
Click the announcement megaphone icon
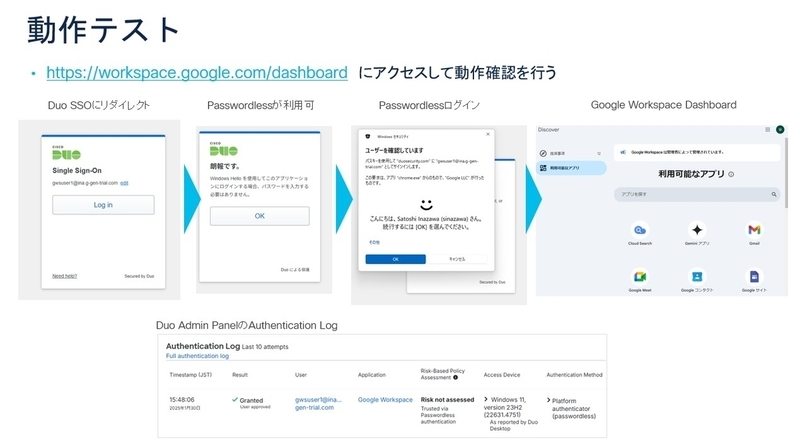[623, 152]
